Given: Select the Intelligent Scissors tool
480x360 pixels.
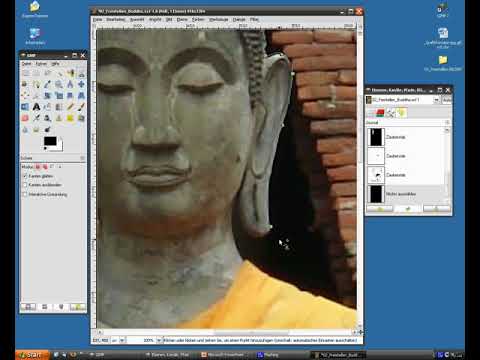Looking at the screenshot, I should pos(81,73).
